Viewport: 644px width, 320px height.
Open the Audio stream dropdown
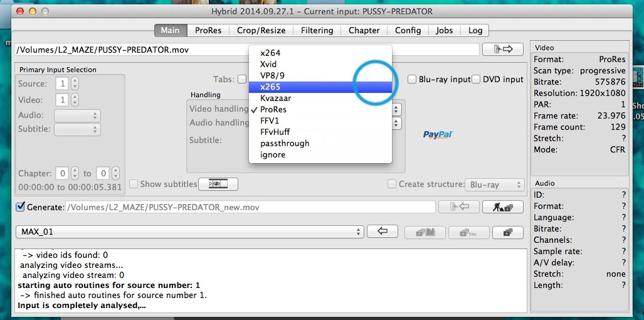77,115
